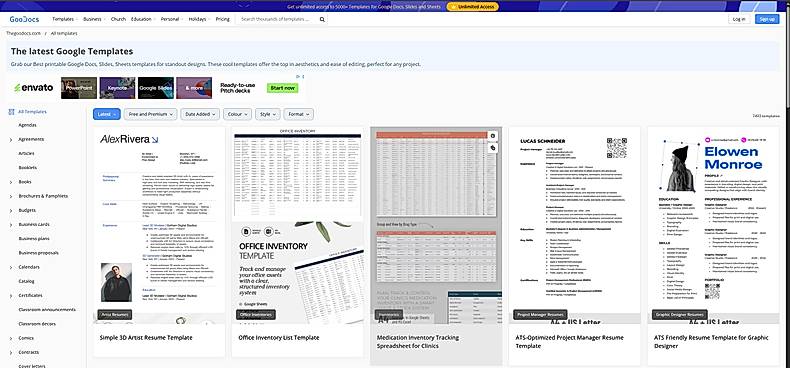Screen dimensions: 790x368
Task: Open the Agendas category
Action: (27, 125)
